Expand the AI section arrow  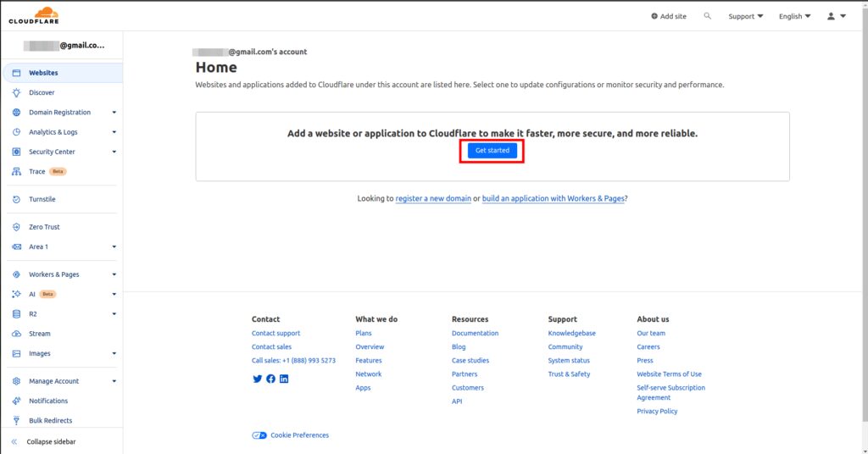pyautogui.click(x=114, y=294)
